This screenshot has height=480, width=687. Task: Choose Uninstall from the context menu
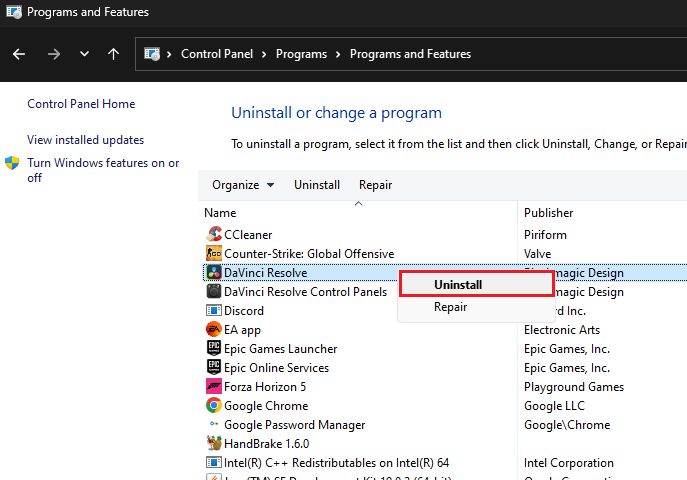coord(458,285)
